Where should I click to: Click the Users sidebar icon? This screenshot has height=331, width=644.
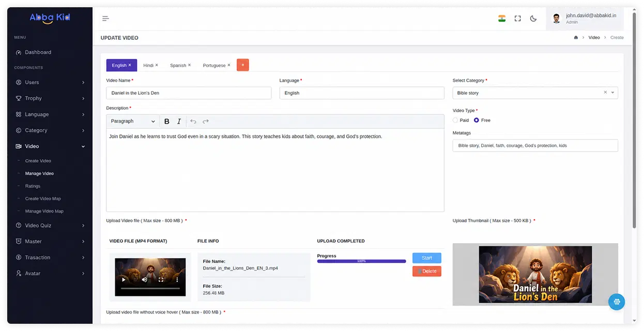click(19, 82)
